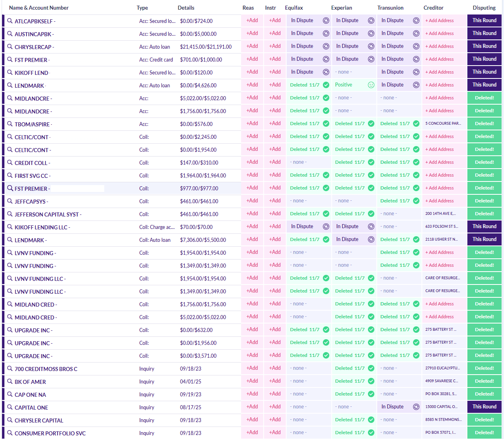Click the refresh icon on CAPITAL ONE Transunion dispute
Image resolution: width=504 pixels, height=439 pixels.
click(x=416, y=407)
